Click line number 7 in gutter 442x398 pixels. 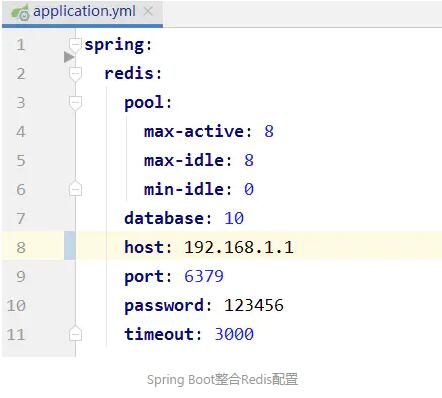(21, 219)
